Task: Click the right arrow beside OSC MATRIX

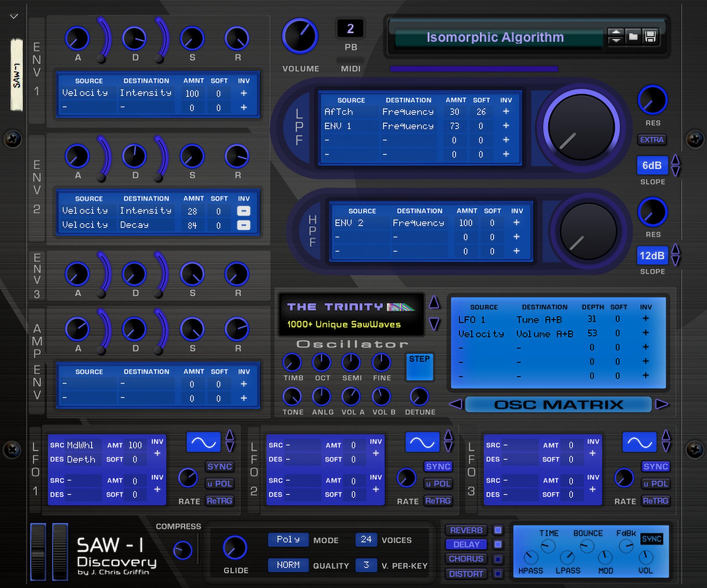Action: pyautogui.click(x=662, y=404)
